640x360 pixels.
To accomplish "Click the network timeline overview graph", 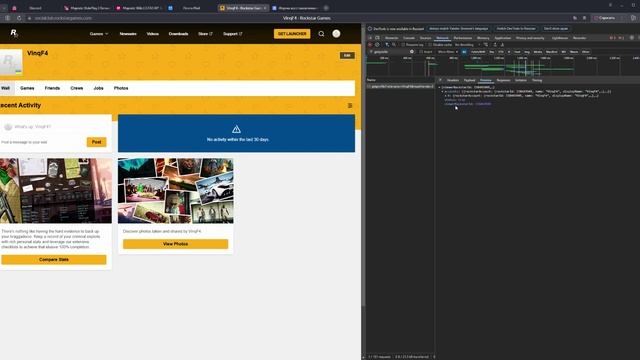I will (x=503, y=67).
